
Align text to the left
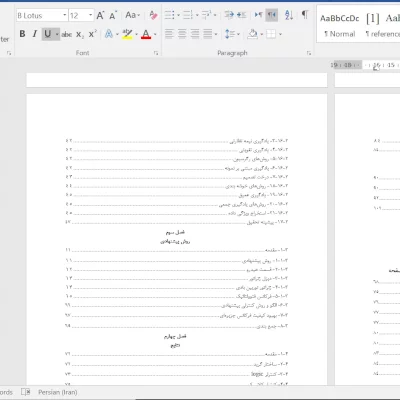pyautogui.click(x=169, y=34)
